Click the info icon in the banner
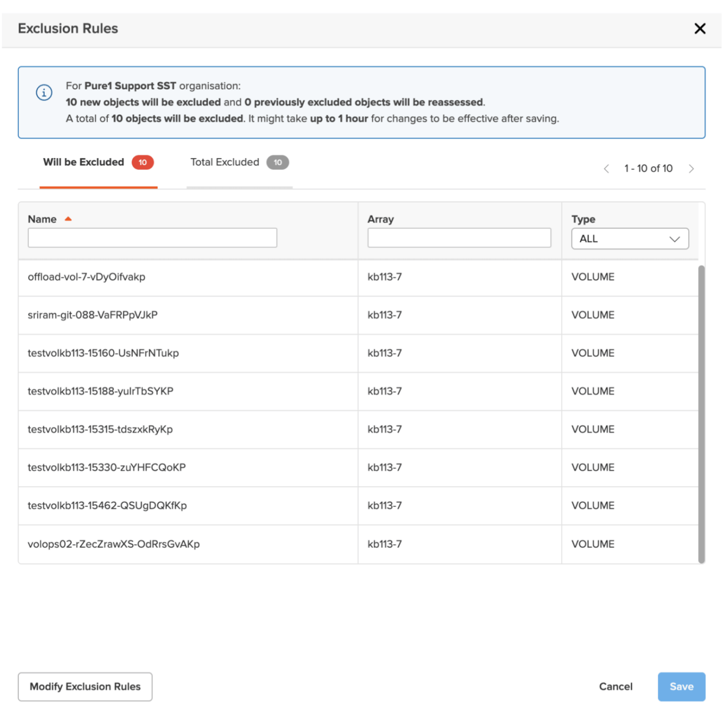 (44, 92)
